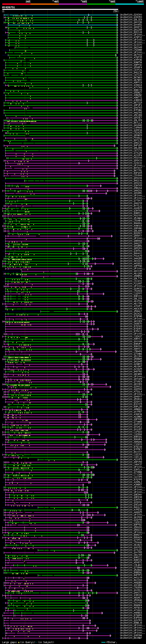Select hit label UniRef100_O81765
Image resolution: width=146 pixels, height=644 pixels.
point(131,555)
